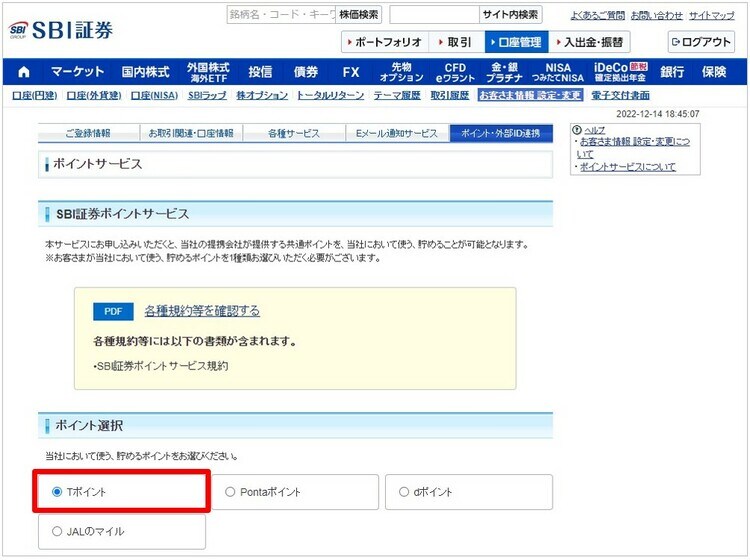Viewport: 750px width, 560px height.
Task: Open the 電子交付書面 link
Action: pos(620,96)
